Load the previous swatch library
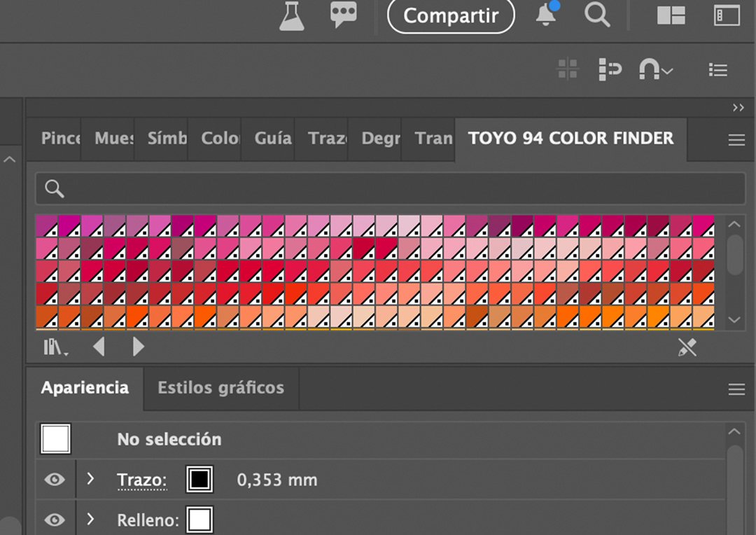 click(x=99, y=347)
